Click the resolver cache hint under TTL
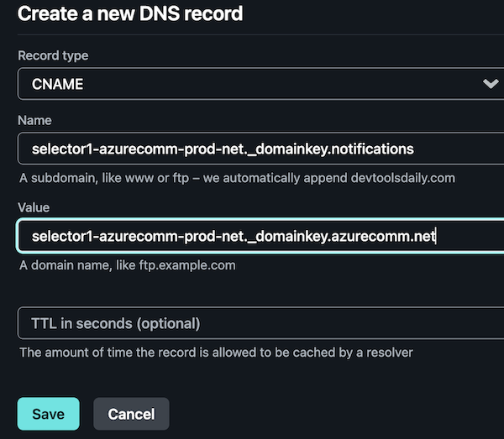504x439 pixels. click(216, 353)
